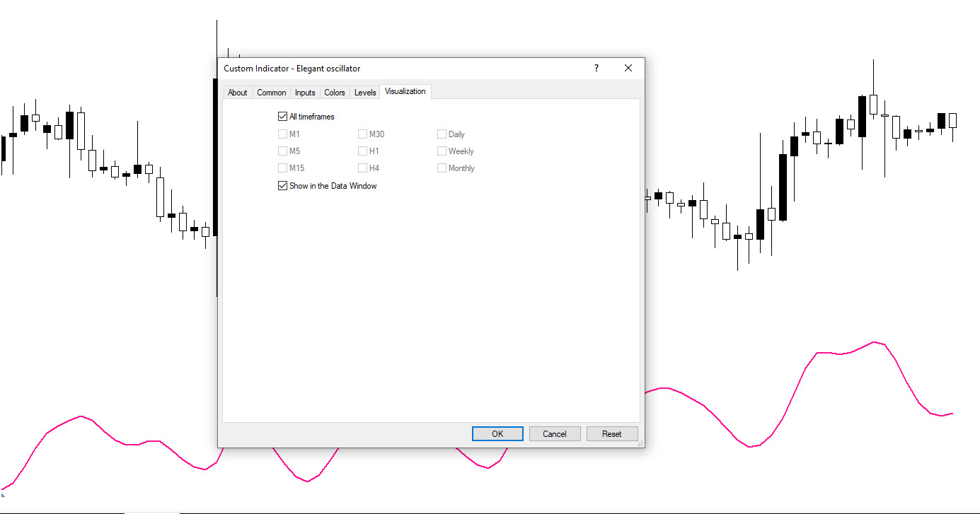The width and height of the screenshot is (980, 514).
Task: Open the Common tab
Action: [x=271, y=93]
